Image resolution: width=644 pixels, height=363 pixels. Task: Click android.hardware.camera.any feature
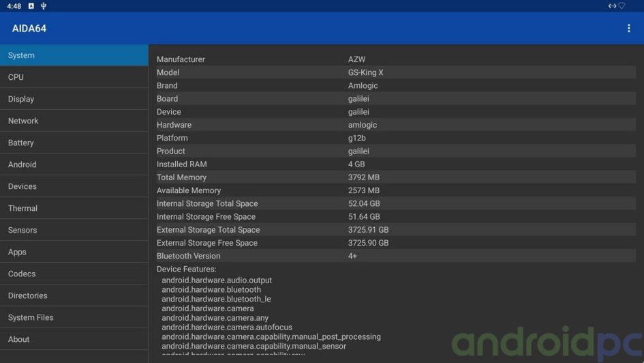coord(215,318)
